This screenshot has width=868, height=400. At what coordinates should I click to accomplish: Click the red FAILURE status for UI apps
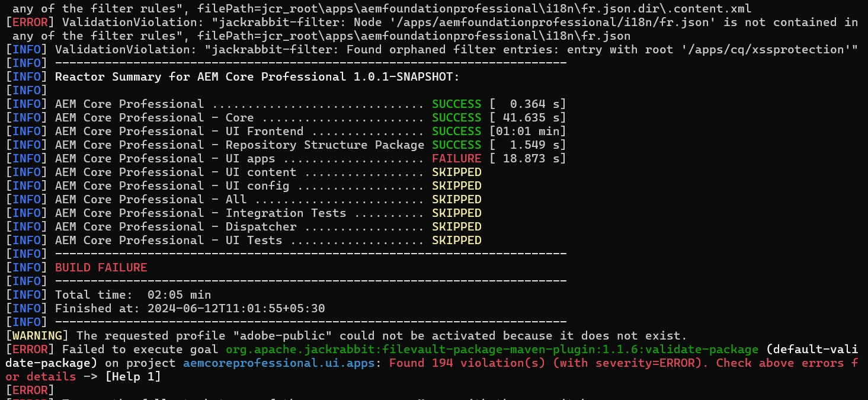click(456, 159)
